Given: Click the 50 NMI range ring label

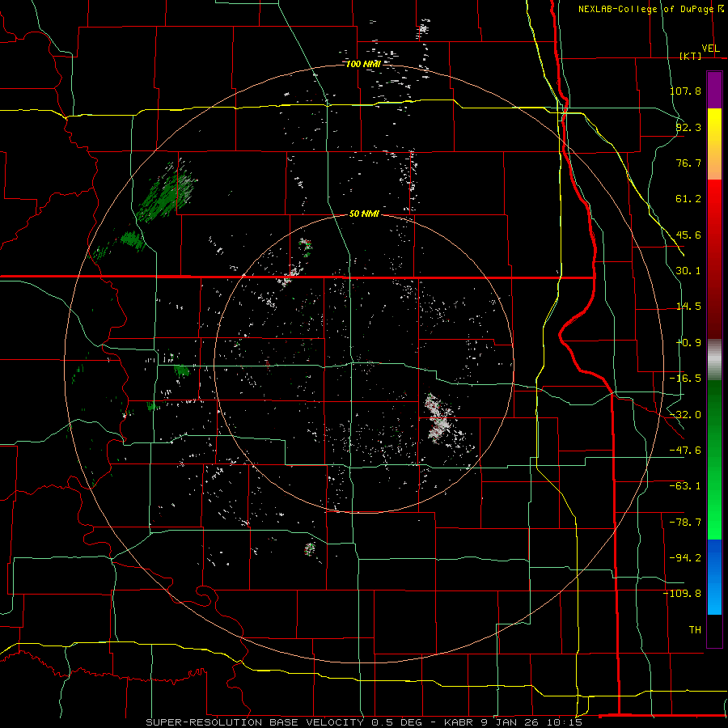Looking at the screenshot, I should (364, 214).
